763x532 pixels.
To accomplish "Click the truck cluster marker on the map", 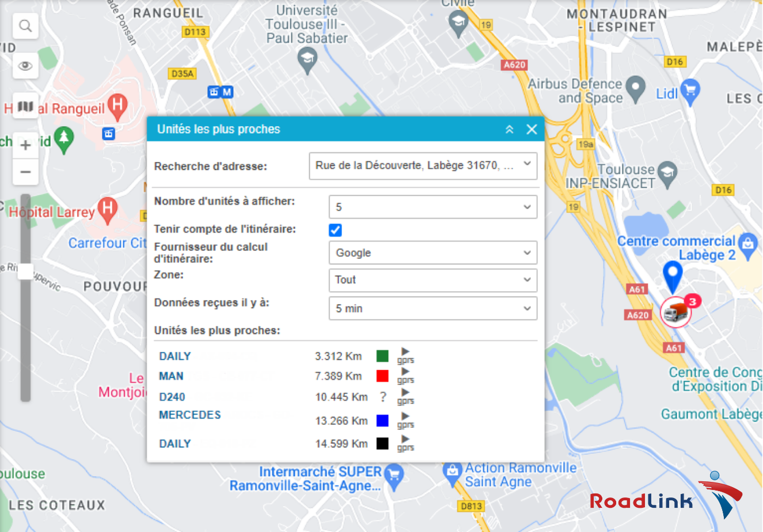I will (675, 313).
